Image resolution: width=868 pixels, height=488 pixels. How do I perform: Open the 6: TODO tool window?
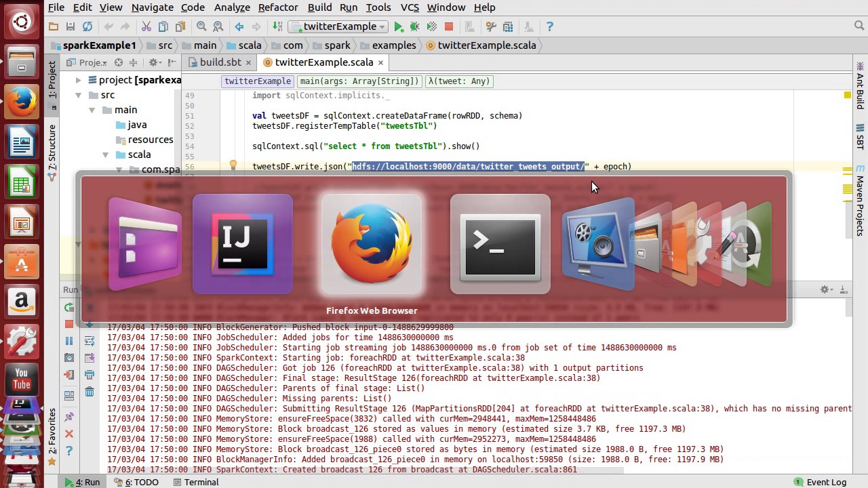(136, 483)
